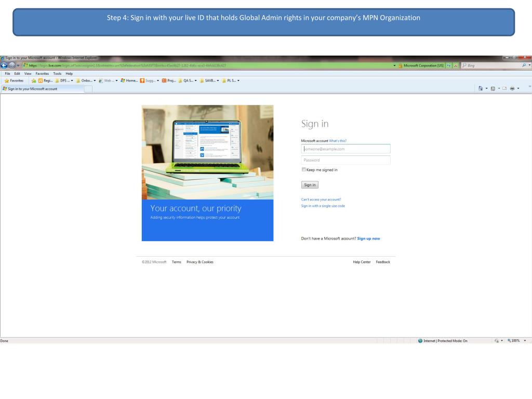532x399 pixels.
Task: Click the security padlock icon
Action: tap(400, 65)
